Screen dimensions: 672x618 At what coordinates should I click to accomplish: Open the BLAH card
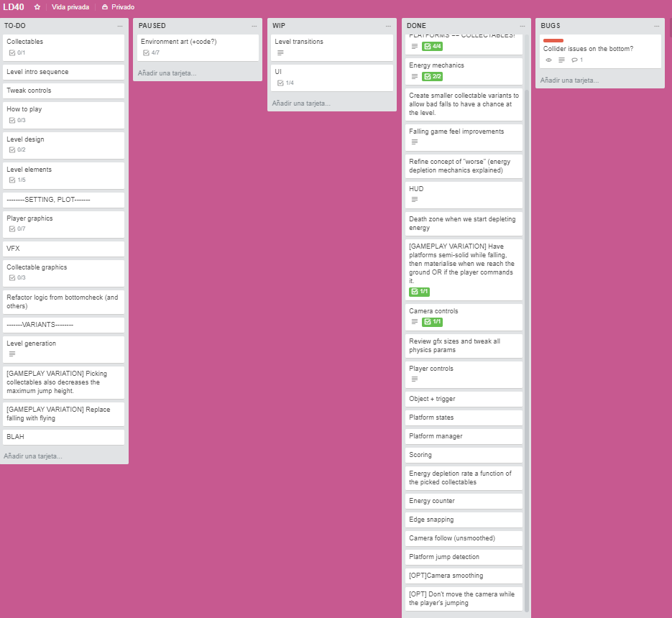point(63,437)
